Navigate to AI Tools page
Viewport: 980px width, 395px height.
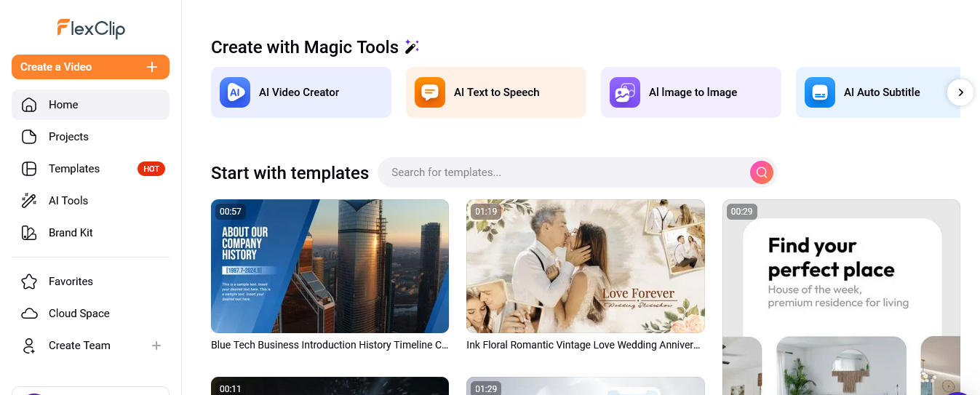click(68, 201)
